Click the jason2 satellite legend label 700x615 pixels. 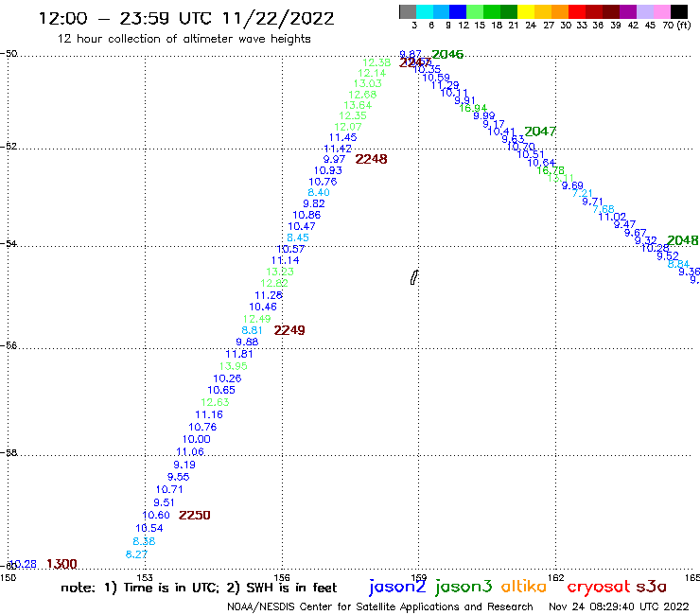pos(397,587)
